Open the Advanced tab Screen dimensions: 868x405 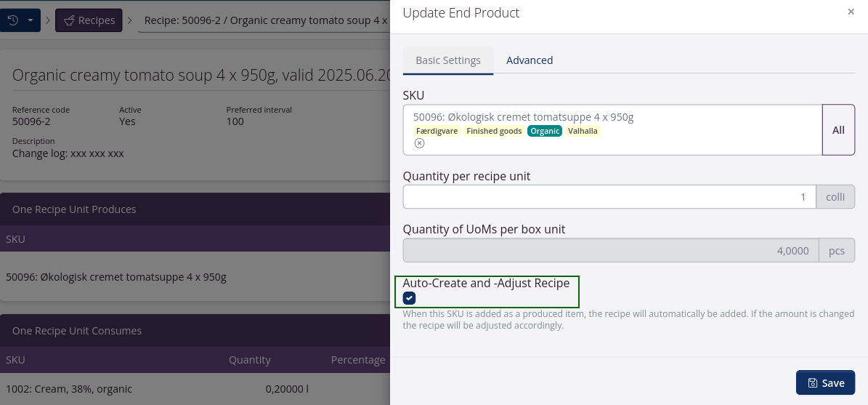pos(530,60)
